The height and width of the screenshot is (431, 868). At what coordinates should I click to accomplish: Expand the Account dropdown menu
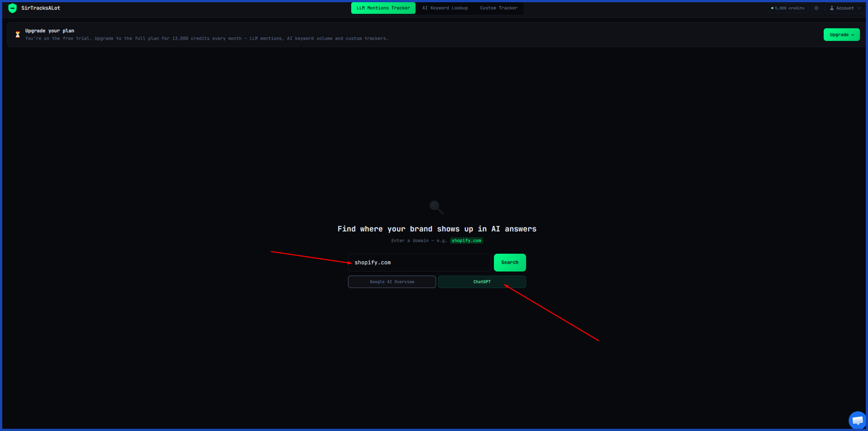click(x=845, y=8)
